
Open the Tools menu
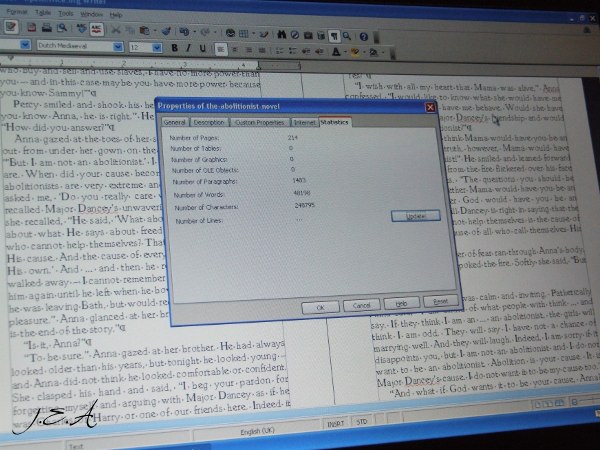(x=65, y=13)
